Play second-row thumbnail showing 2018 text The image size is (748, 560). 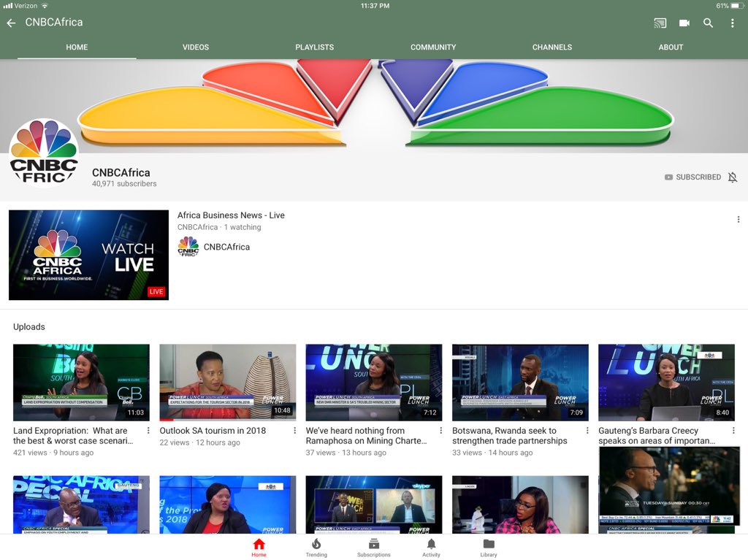(228, 505)
